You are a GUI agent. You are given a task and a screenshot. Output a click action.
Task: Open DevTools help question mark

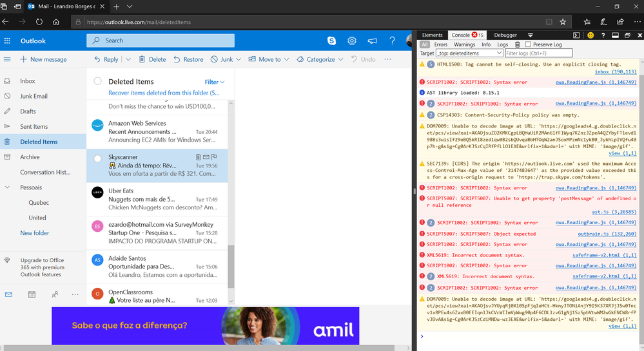tap(603, 35)
